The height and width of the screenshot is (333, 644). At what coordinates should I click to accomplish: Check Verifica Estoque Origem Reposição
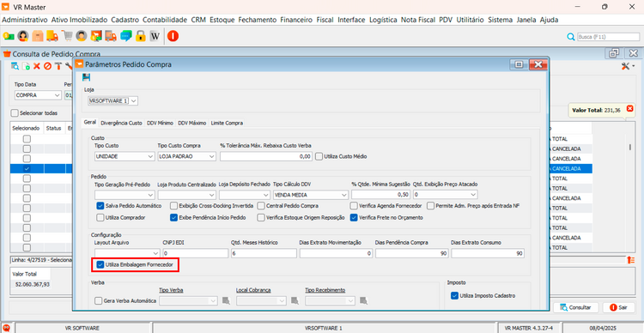(x=261, y=218)
